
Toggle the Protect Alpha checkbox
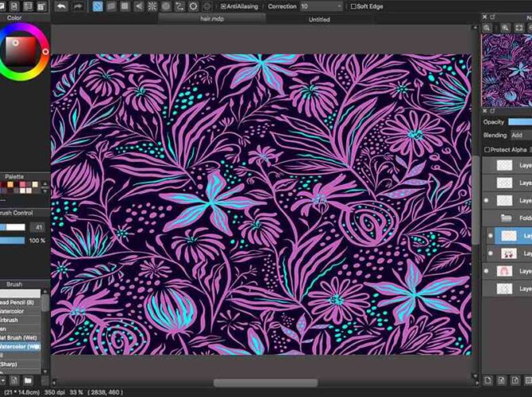[487, 149]
